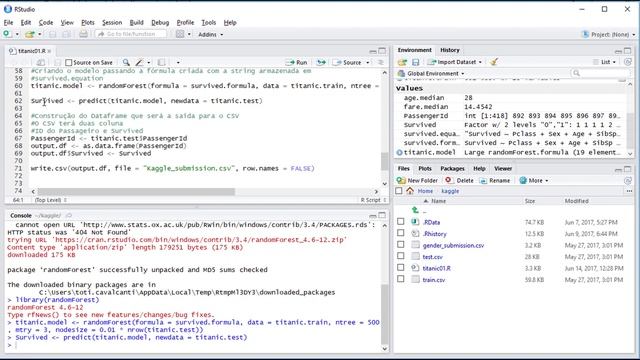
Task: Open the More dropdown in Files pane
Action: click(x=534, y=180)
